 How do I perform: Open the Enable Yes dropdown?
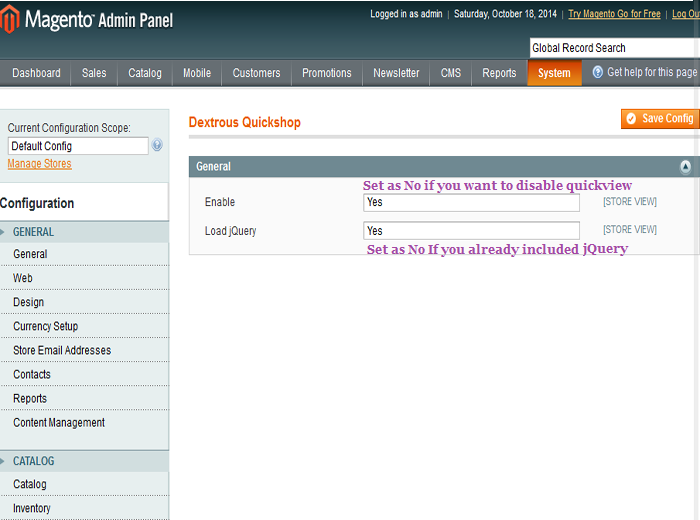471,202
